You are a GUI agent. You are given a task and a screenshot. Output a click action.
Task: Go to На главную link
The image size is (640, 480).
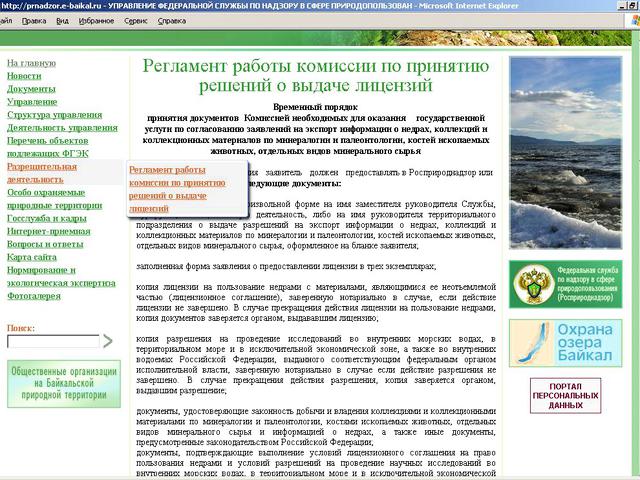point(31,63)
